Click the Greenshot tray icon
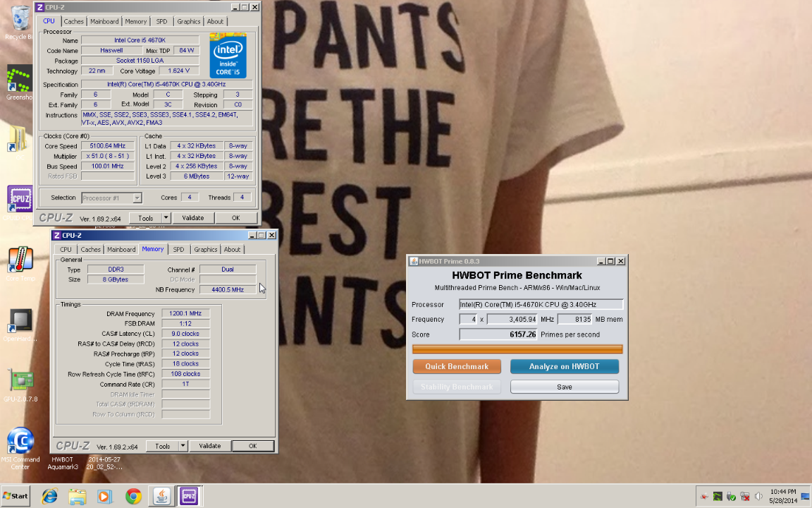 coord(718,497)
